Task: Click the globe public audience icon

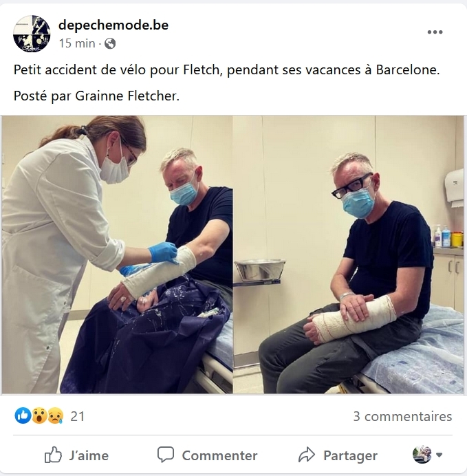Action: click(x=110, y=43)
